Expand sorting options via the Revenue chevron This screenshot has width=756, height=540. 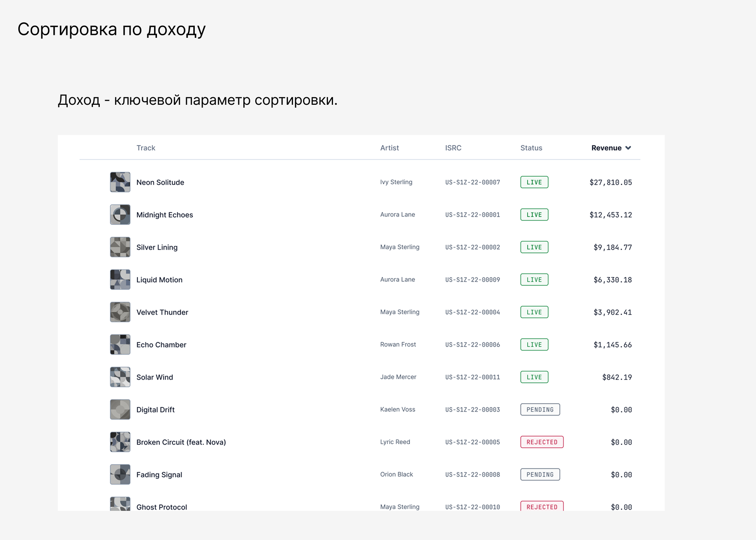pos(629,148)
